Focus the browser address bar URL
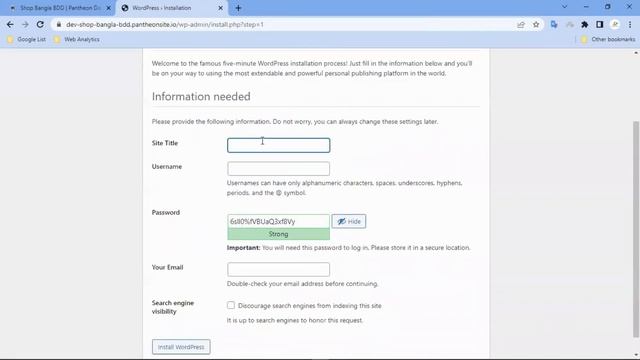 165,24
